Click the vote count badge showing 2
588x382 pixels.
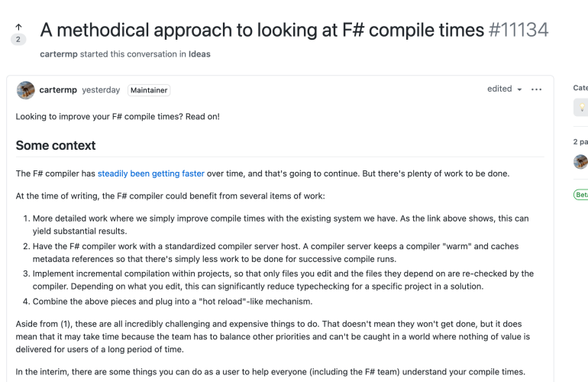tap(18, 40)
